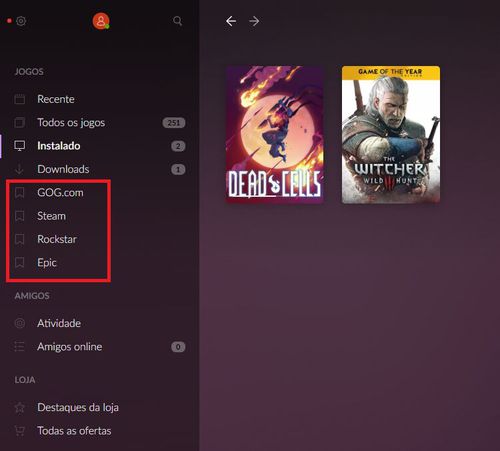Image resolution: width=500 pixels, height=451 pixels.
Task: Click the bookmark icon beside Steam
Action: pos(20,216)
